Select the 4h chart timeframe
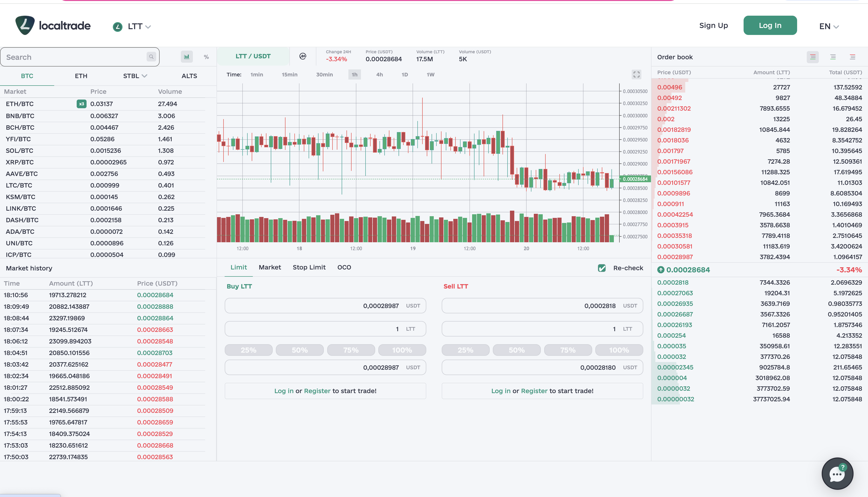This screenshot has height=497, width=868. pos(379,74)
